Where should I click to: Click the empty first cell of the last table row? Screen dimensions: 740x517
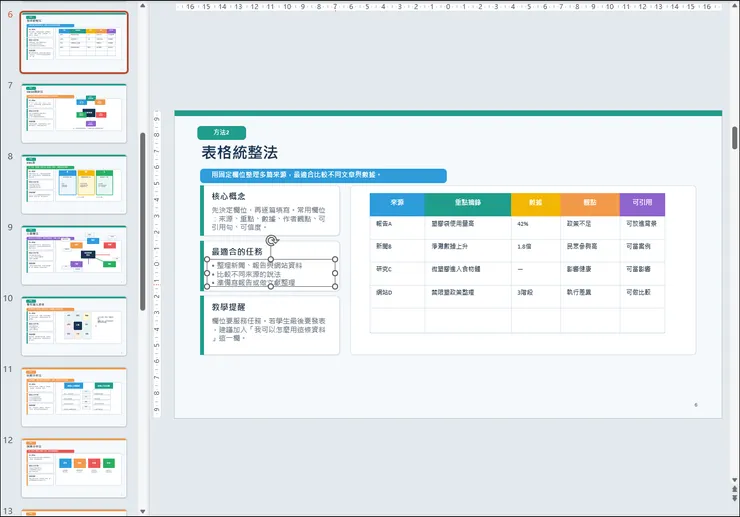pyautogui.click(x=397, y=321)
